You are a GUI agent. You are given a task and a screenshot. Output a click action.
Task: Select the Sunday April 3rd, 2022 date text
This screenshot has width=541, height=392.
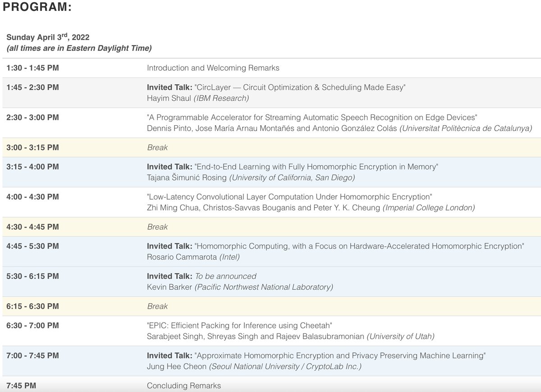pyautogui.click(x=48, y=37)
